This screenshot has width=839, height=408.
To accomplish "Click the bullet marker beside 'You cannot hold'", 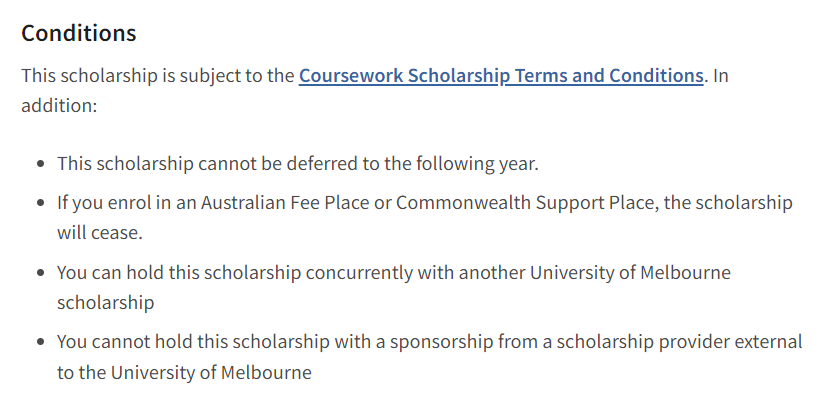I will click(41, 342).
